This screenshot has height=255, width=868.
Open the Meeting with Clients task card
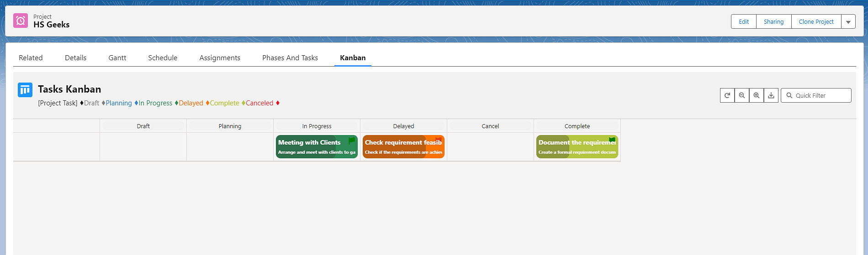(311, 147)
